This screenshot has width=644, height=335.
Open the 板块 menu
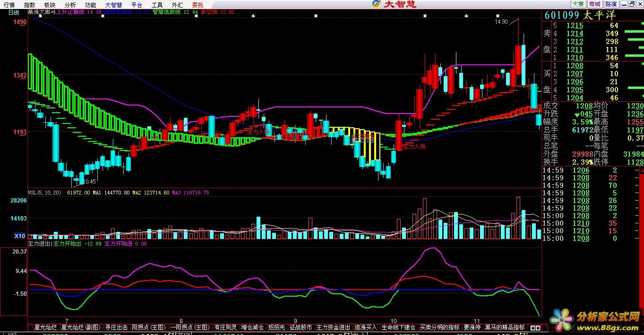(x=50, y=4)
